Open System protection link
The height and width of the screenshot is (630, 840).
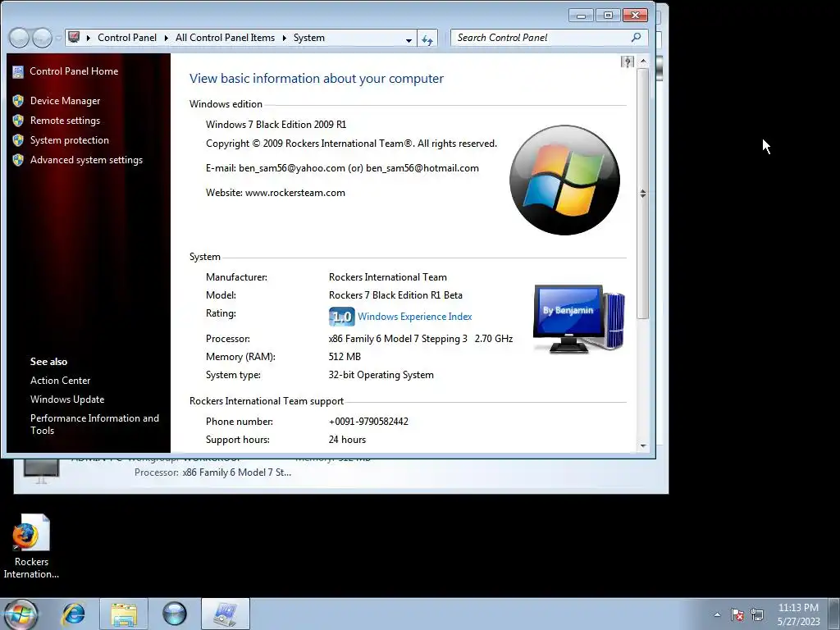click(x=69, y=140)
